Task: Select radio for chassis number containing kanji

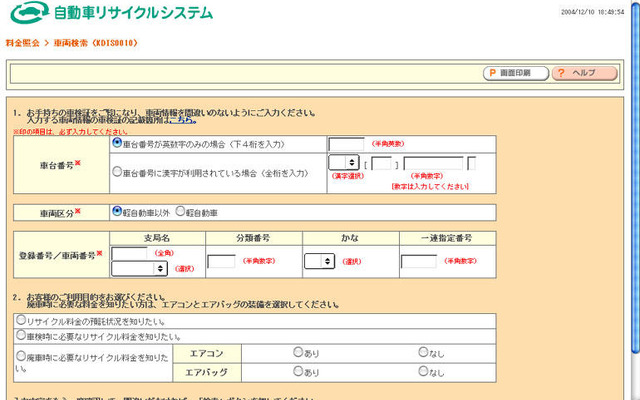Action: (x=118, y=171)
